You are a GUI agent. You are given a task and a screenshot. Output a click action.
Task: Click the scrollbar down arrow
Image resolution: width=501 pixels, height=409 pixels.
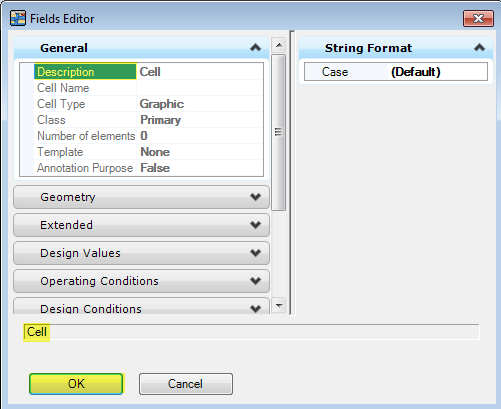[279, 305]
